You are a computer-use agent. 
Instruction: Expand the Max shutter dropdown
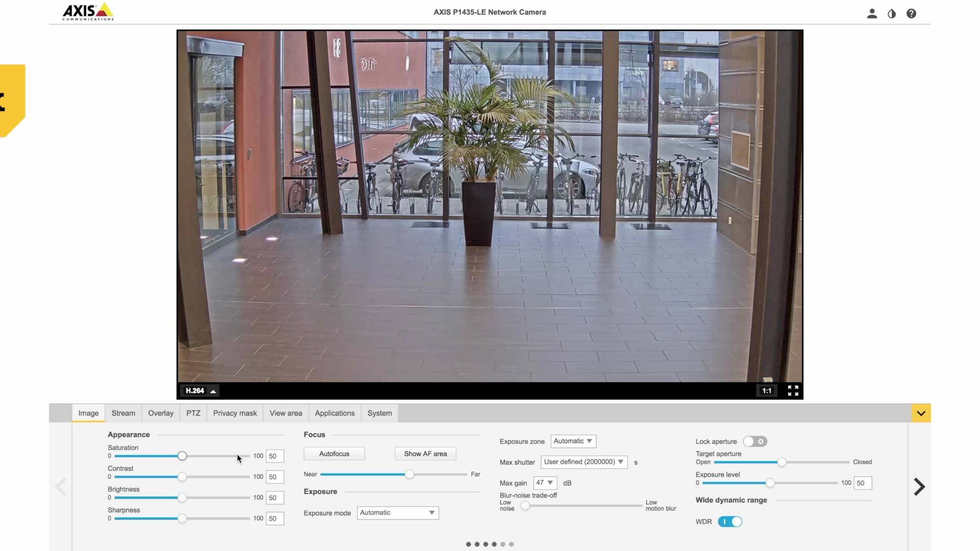584,462
